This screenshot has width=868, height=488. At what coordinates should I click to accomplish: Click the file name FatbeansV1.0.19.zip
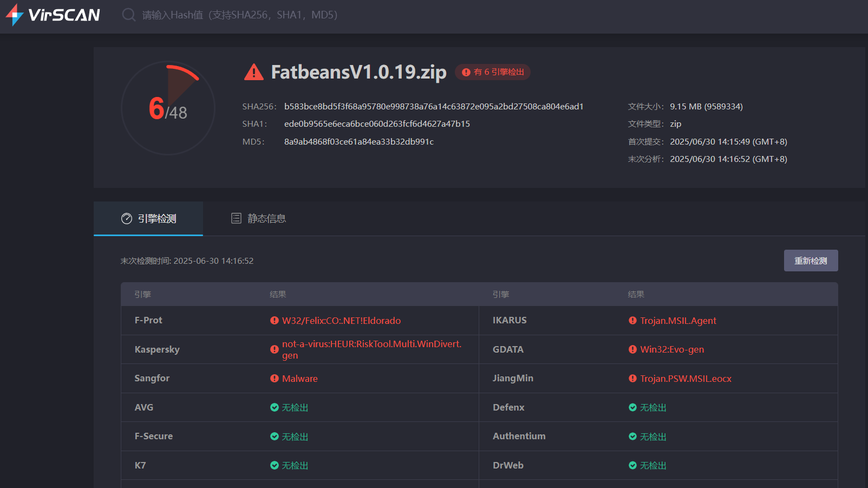(358, 72)
